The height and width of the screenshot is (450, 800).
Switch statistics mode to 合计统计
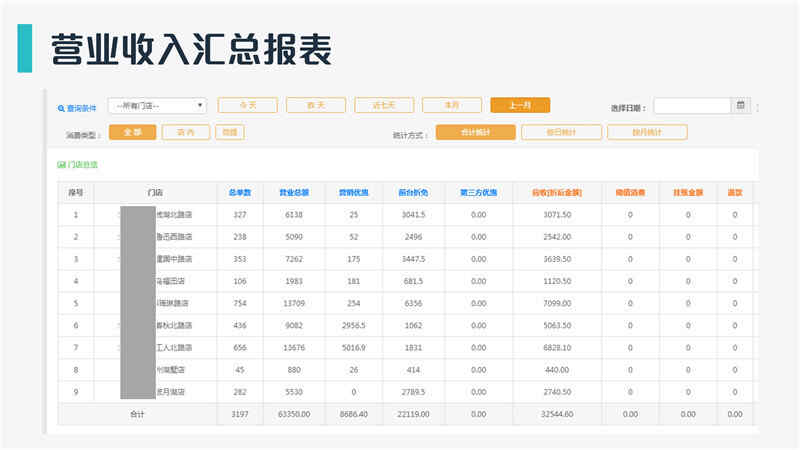click(476, 132)
